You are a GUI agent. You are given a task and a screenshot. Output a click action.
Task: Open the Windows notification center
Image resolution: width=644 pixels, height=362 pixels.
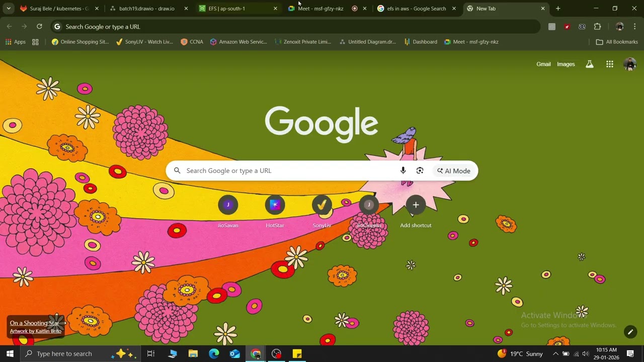630,353
